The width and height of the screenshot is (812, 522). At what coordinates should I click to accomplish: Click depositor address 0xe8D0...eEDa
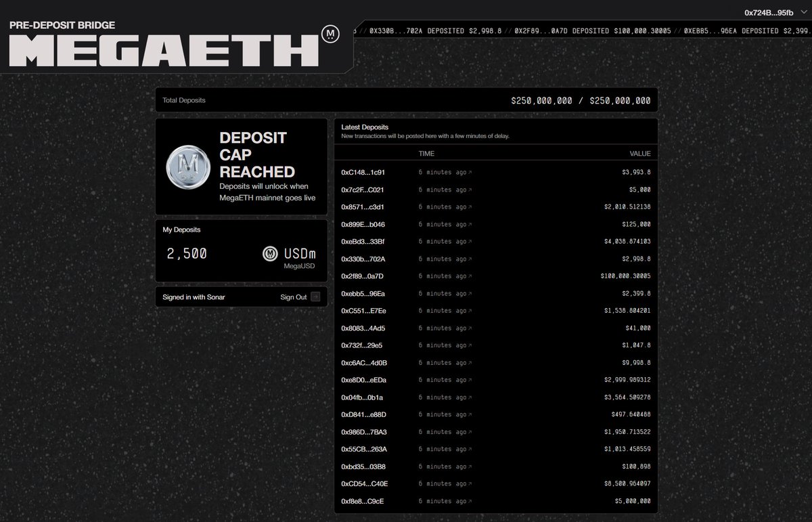pos(364,379)
